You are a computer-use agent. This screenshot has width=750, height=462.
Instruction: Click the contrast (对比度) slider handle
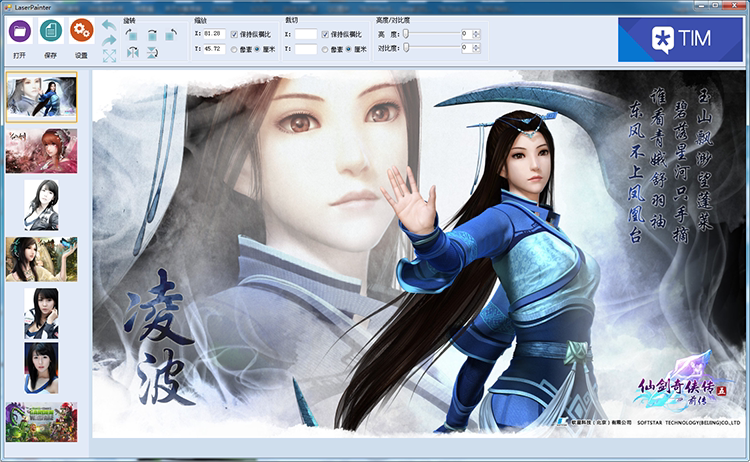406,48
